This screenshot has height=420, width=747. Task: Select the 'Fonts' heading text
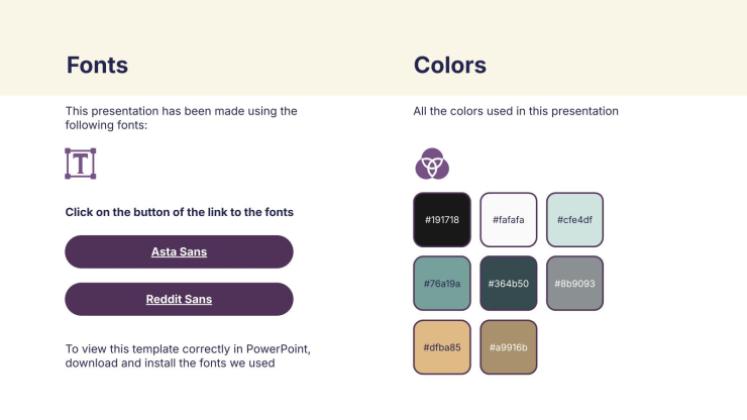[x=97, y=66]
